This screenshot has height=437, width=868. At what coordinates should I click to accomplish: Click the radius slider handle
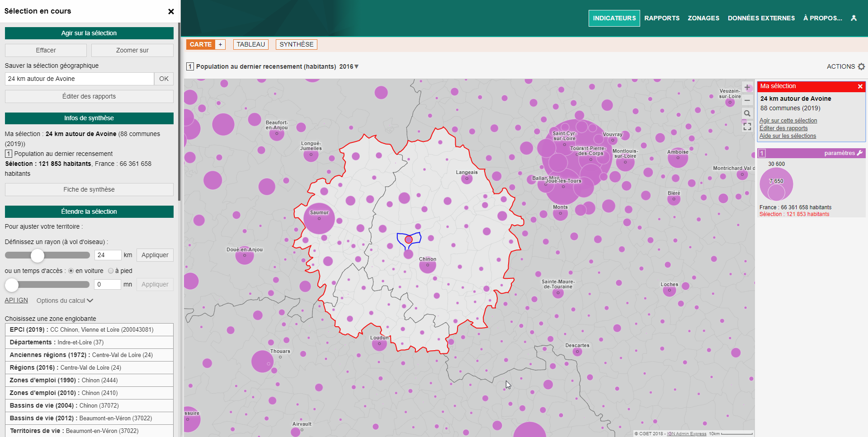click(x=38, y=255)
